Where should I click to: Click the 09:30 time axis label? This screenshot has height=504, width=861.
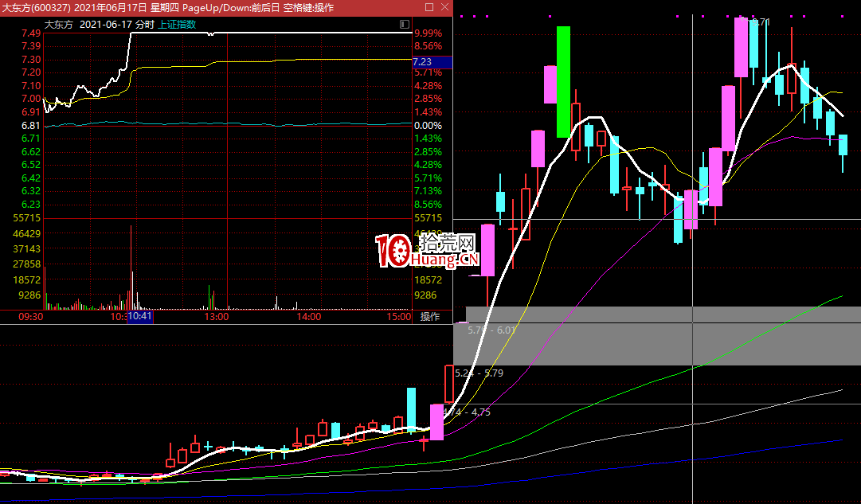click(x=31, y=316)
